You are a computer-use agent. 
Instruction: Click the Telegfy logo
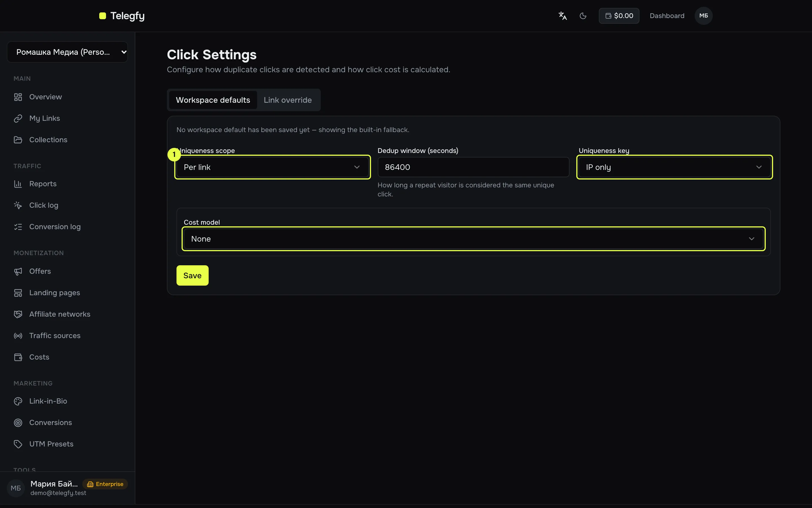click(122, 16)
